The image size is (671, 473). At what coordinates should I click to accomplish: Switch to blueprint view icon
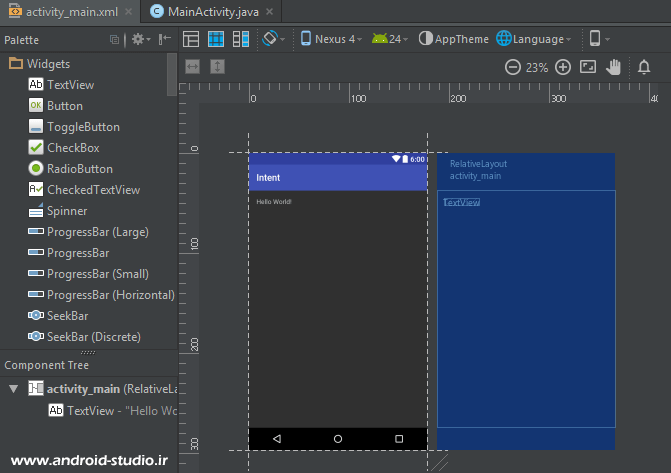[217, 39]
